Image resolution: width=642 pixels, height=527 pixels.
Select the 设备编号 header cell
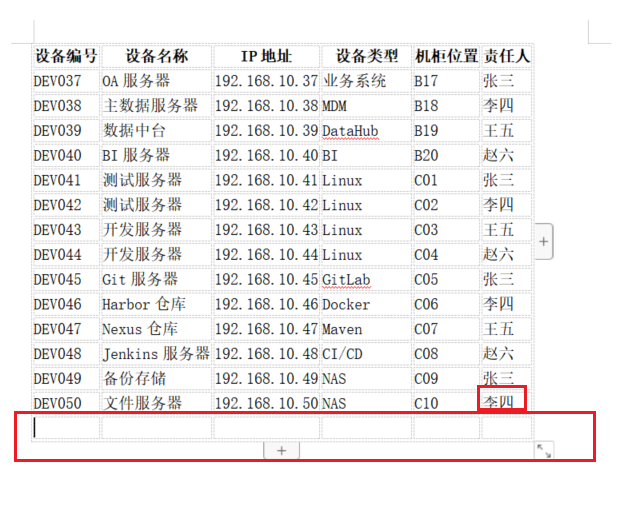tap(66, 56)
